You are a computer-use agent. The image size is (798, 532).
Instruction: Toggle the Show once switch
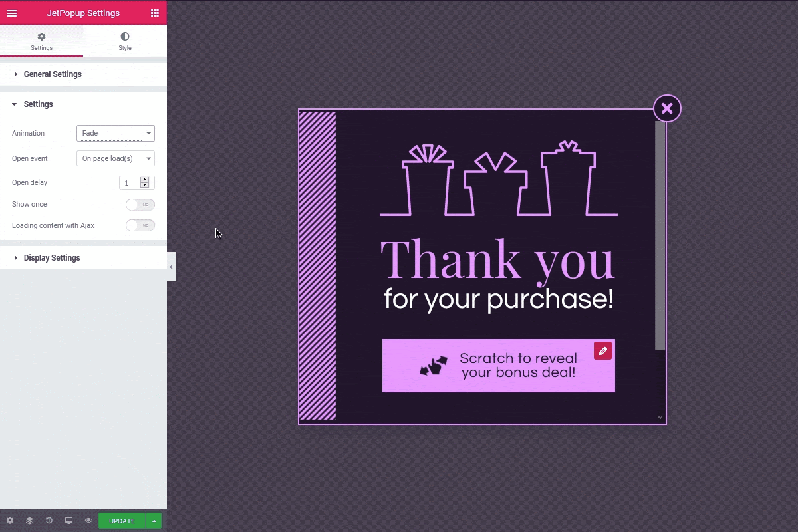(x=140, y=205)
